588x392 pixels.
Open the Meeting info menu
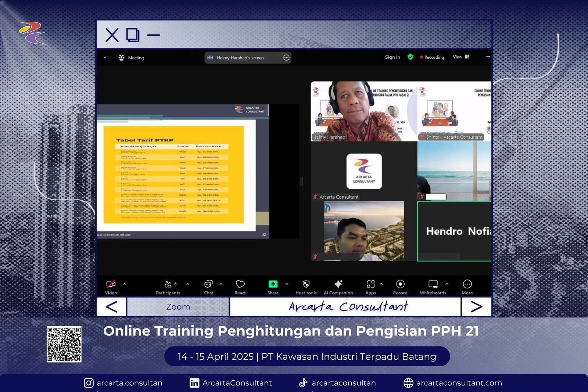pyautogui.click(x=132, y=58)
